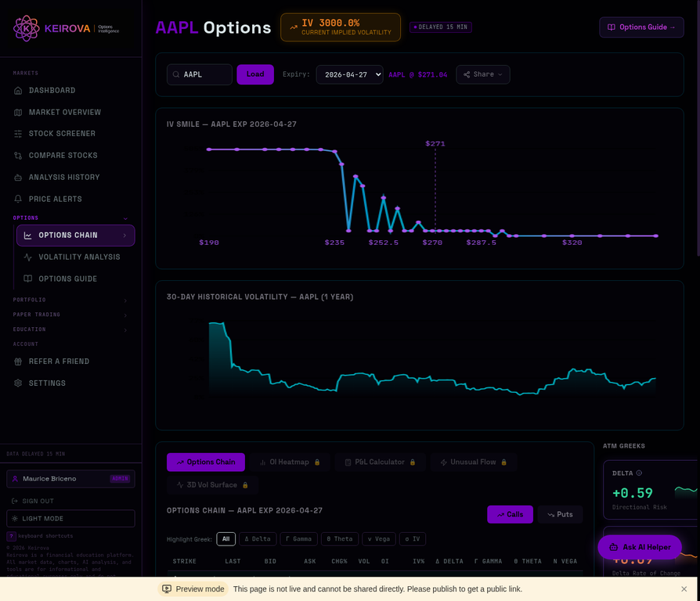Click the IV current implied volatility badge
The height and width of the screenshot is (601, 700).
click(340, 27)
